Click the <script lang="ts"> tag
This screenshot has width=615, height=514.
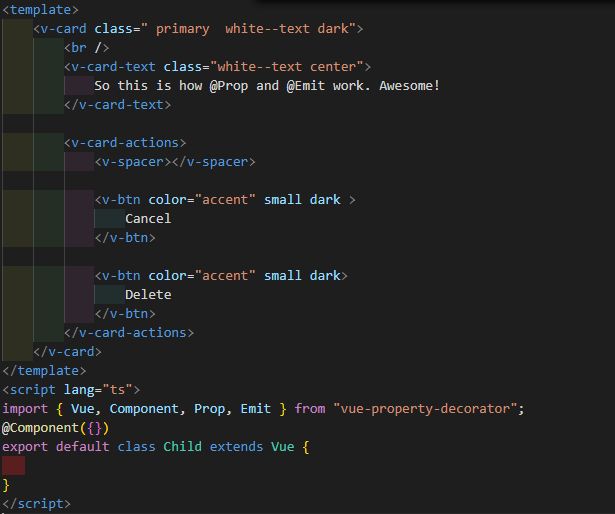click(x=71, y=390)
